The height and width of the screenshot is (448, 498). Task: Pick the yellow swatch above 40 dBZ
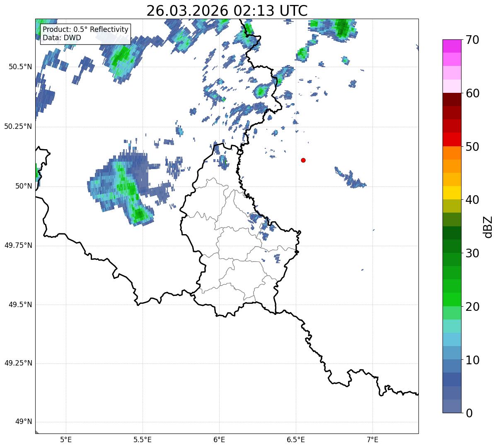click(452, 193)
